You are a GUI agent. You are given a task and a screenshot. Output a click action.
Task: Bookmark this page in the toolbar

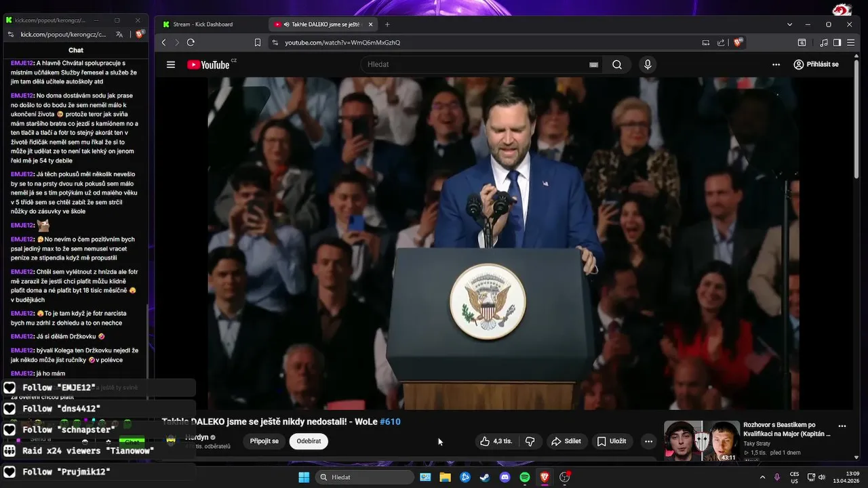[x=258, y=42]
